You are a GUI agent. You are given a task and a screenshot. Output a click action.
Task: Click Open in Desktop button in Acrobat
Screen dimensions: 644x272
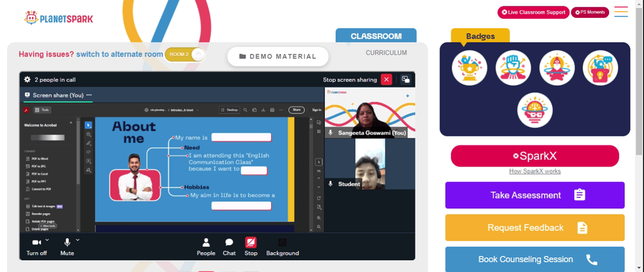(229, 110)
